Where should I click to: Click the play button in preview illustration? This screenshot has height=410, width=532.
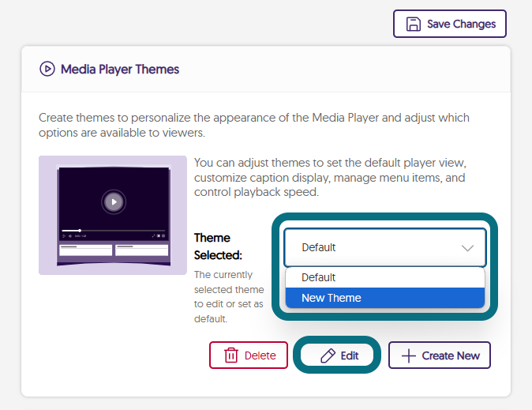point(114,201)
